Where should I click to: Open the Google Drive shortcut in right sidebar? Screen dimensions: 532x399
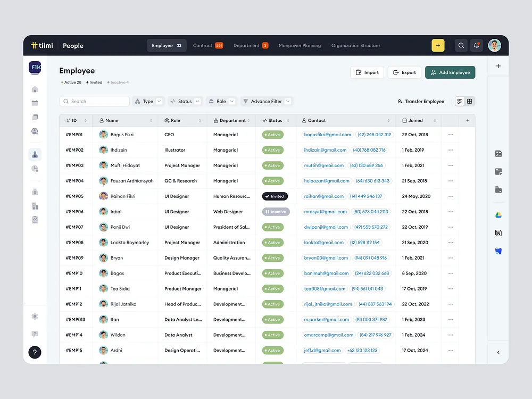(x=498, y=215)
